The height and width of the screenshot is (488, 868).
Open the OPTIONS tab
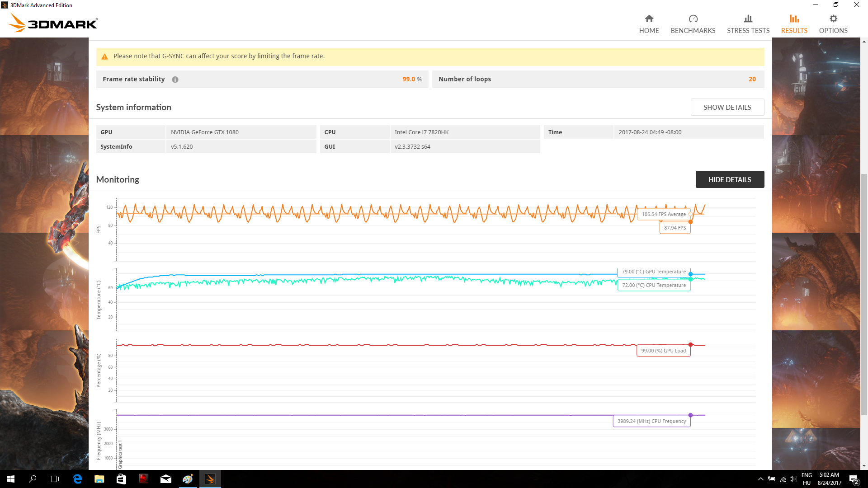click(x=833, y=24)
